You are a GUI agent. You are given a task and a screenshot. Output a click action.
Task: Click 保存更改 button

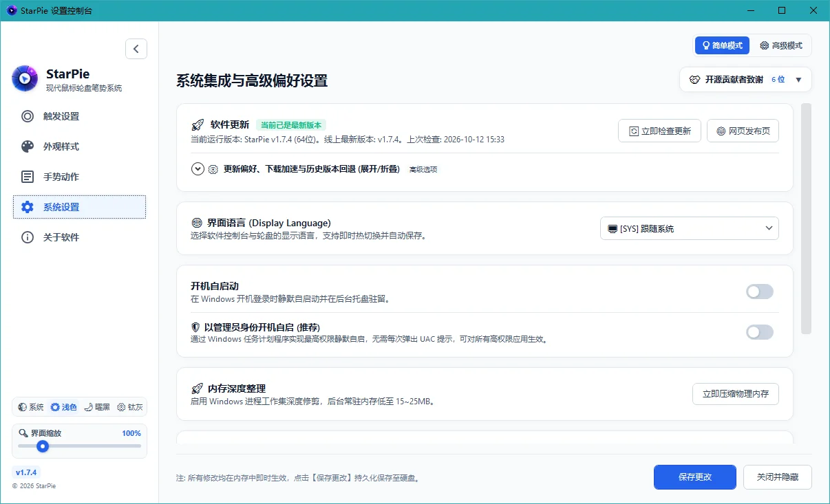point(695,477)
